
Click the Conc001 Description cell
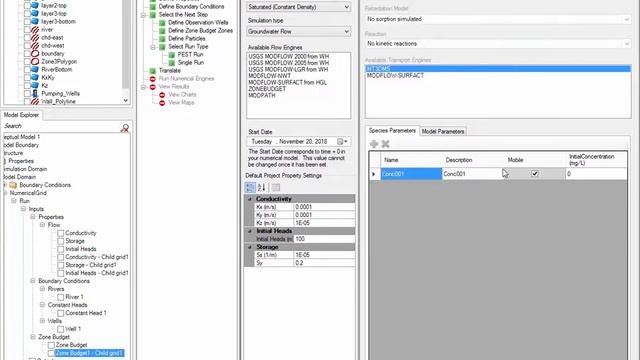[473, 174]
